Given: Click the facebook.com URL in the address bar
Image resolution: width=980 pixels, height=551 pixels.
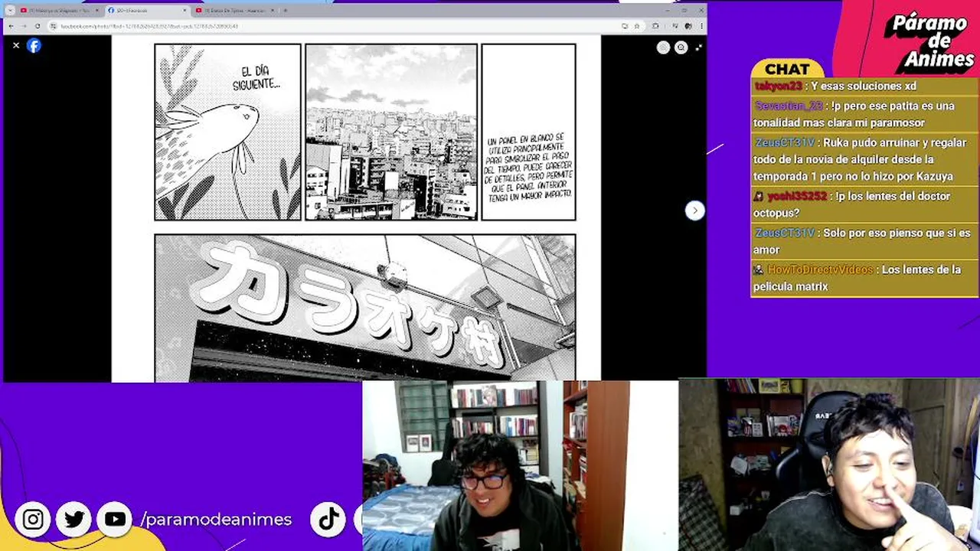Looking at the screenshot, I should [149, 26].
